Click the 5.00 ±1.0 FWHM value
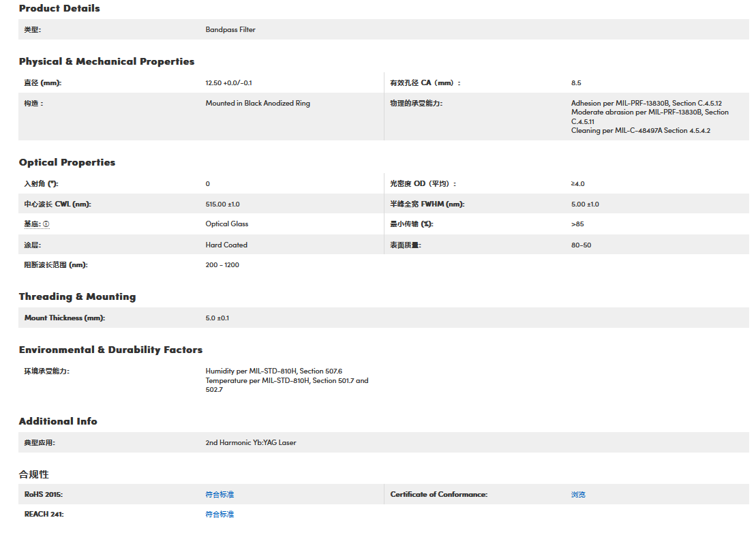Image resolution: width=756 pixels, height=535 pixels. pyautogui.click(x=585, y=204)
